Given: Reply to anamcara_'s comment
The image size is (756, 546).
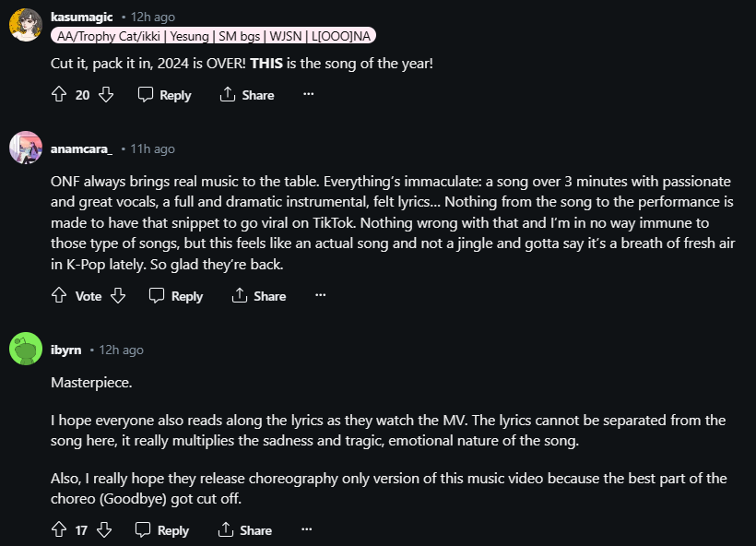Looking at the screenshot, I should click(x=175, y=296).
